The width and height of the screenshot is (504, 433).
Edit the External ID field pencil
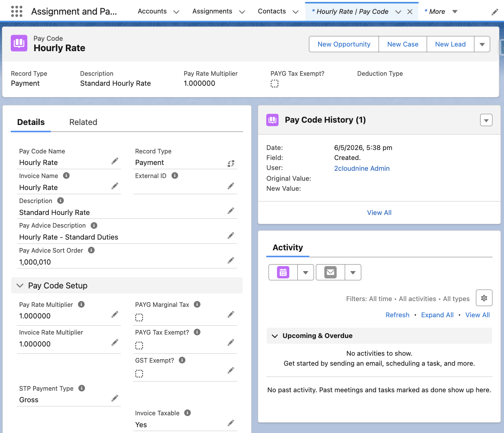pyautogui.click(x=231, y=186)
